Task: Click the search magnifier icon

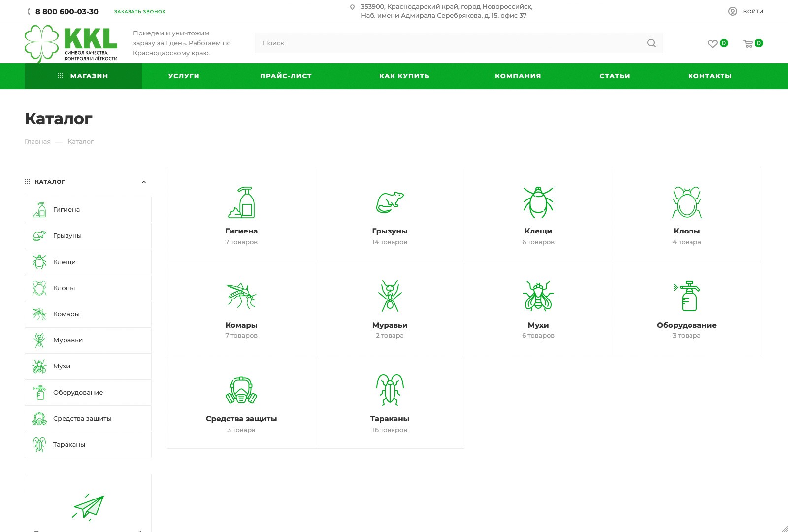Action: tap(651, 43)
